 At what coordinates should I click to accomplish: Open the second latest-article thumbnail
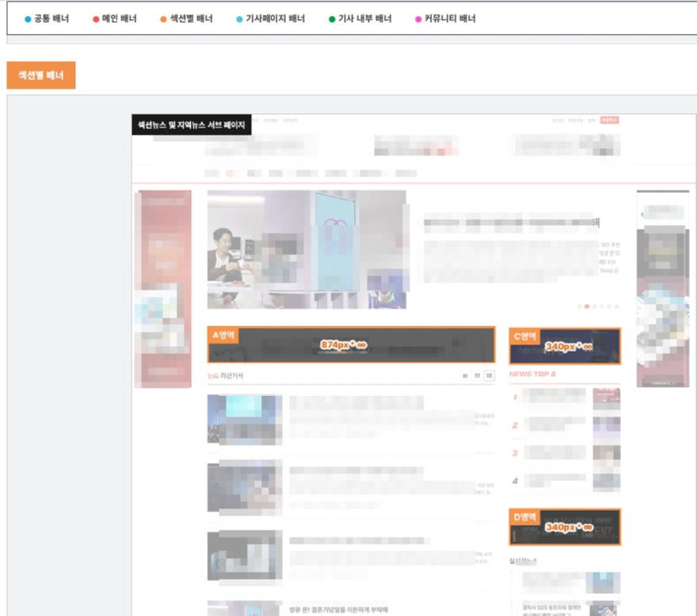[245, 488]
